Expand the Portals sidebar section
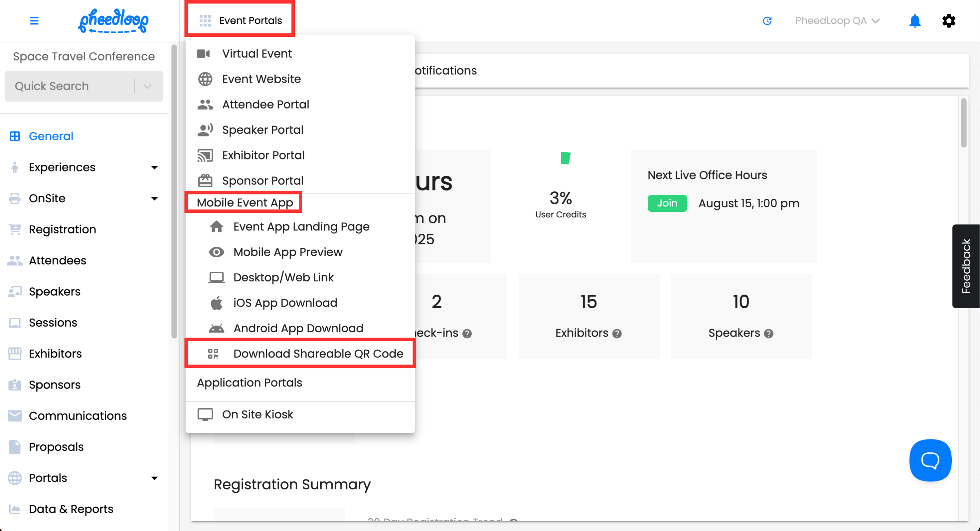This screenshot has height=531, width=980. click(154, 478)
